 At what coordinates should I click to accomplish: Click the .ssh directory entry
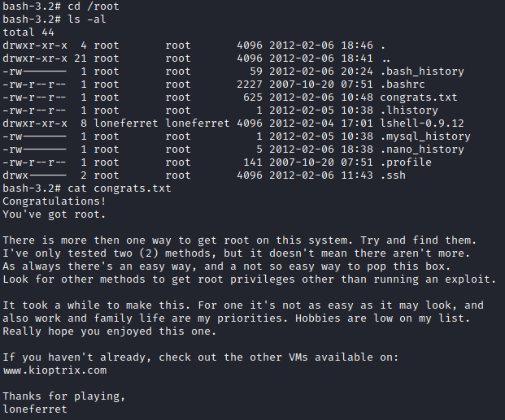[x=393, y=175]
